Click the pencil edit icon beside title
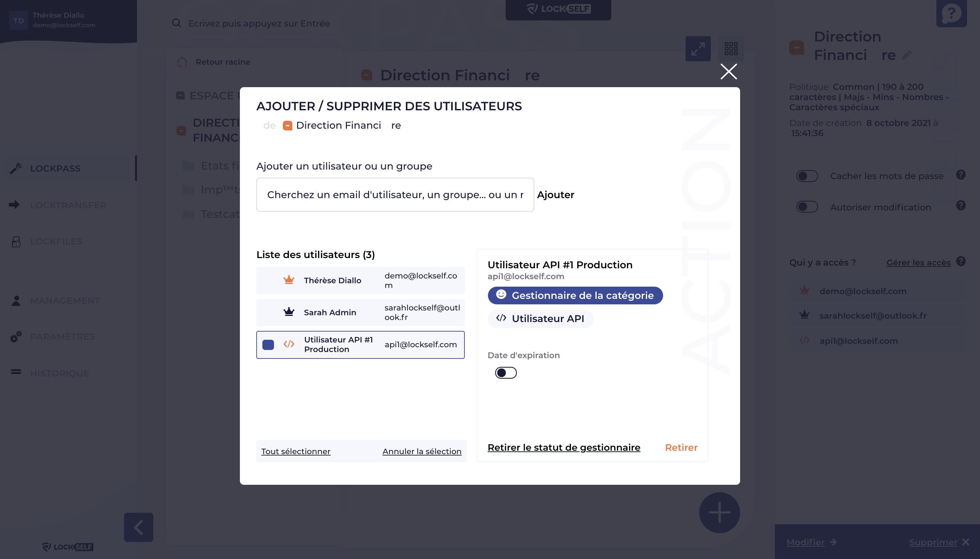Viewport: 980px width, 559px height. coord(907,55)
